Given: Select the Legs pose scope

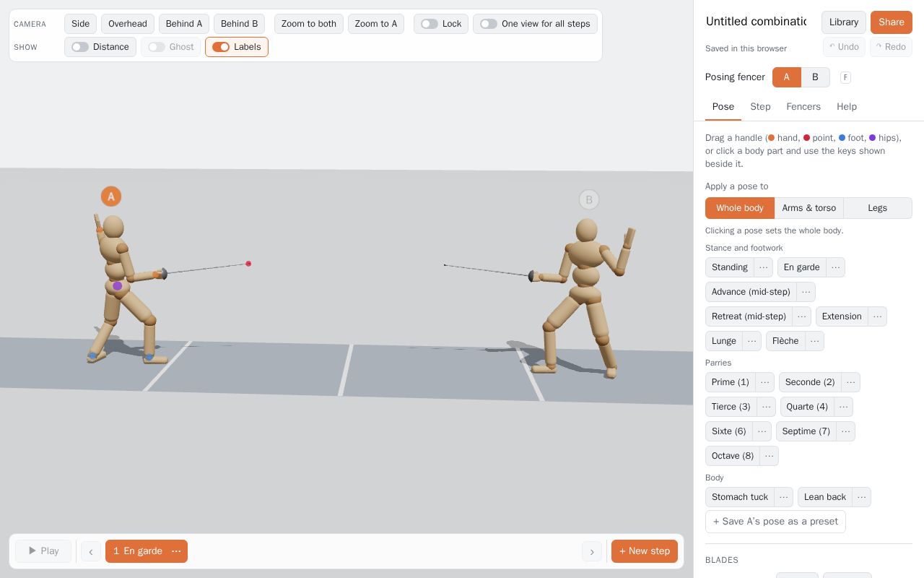Looking at the screenshot, I should [x=878, y=208].
